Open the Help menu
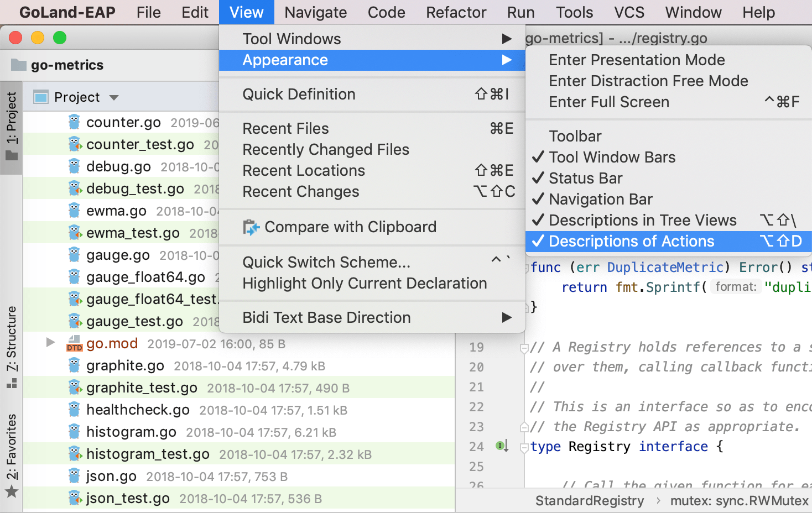Viewport: 812px width, 513px height. coord(758,12)
